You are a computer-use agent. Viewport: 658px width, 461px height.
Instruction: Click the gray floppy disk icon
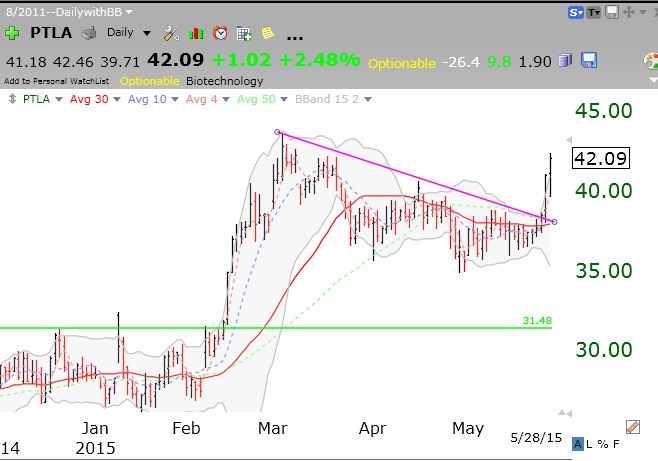point(612,12)
